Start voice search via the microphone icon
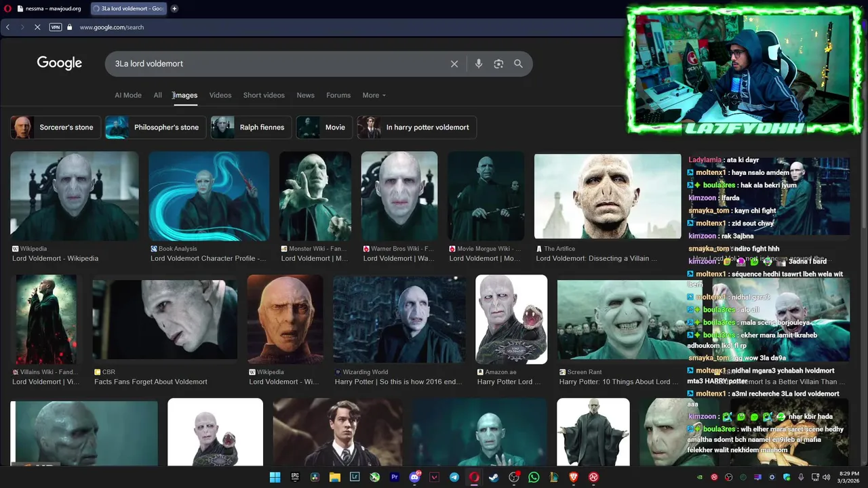The width and height of the screenshot is (868, 488). click(479, 64)
